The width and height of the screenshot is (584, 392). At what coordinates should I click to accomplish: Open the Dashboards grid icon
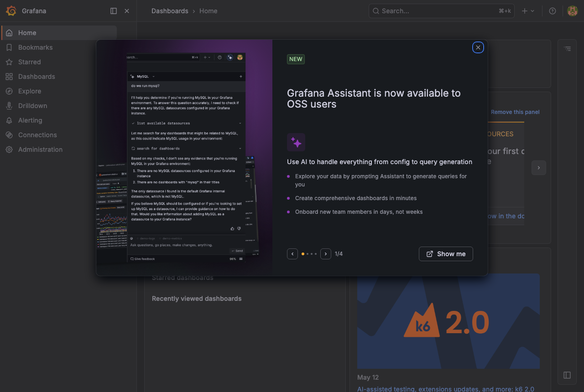coord(9,77)
